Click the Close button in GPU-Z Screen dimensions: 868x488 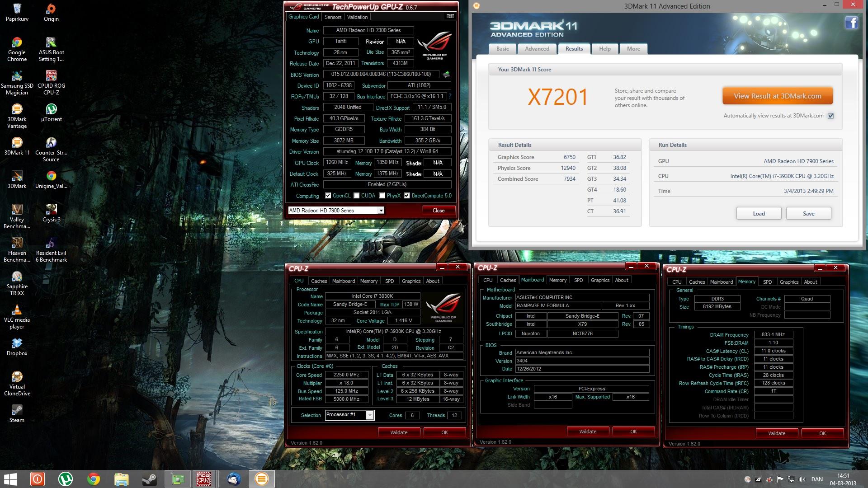click(x=439, y=211)
